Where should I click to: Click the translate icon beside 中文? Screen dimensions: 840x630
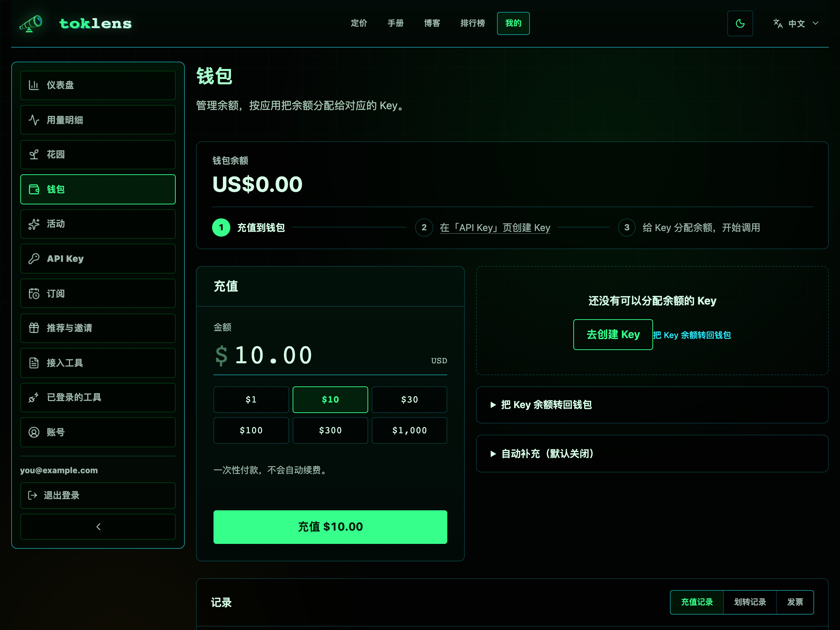point(778,23)
